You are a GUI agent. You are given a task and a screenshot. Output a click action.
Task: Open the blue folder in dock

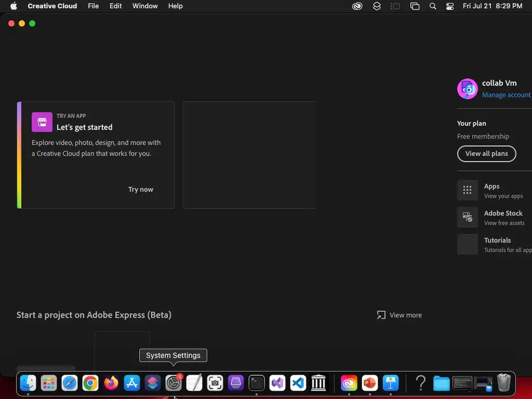pos(442,383)
